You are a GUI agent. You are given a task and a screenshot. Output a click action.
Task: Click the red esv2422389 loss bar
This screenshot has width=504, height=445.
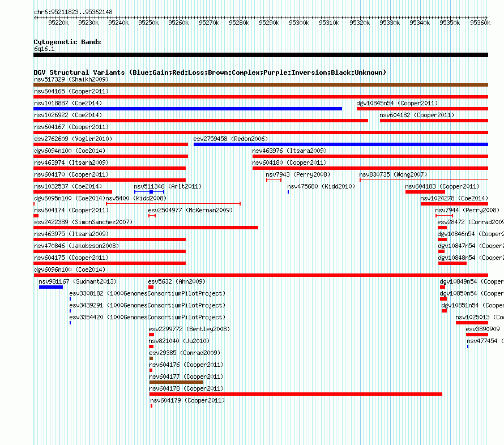(x=146, y=228)
